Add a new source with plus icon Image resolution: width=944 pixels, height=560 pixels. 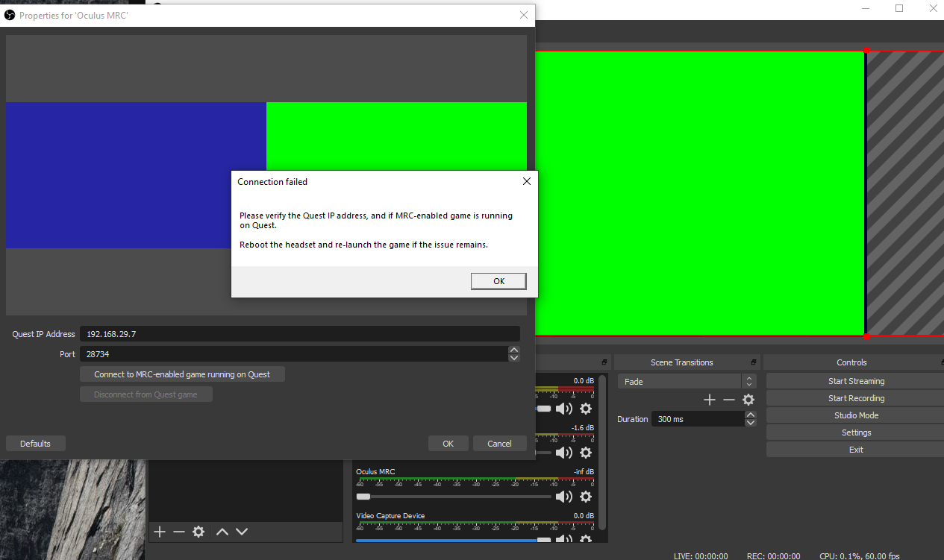[x=160, y=532]
